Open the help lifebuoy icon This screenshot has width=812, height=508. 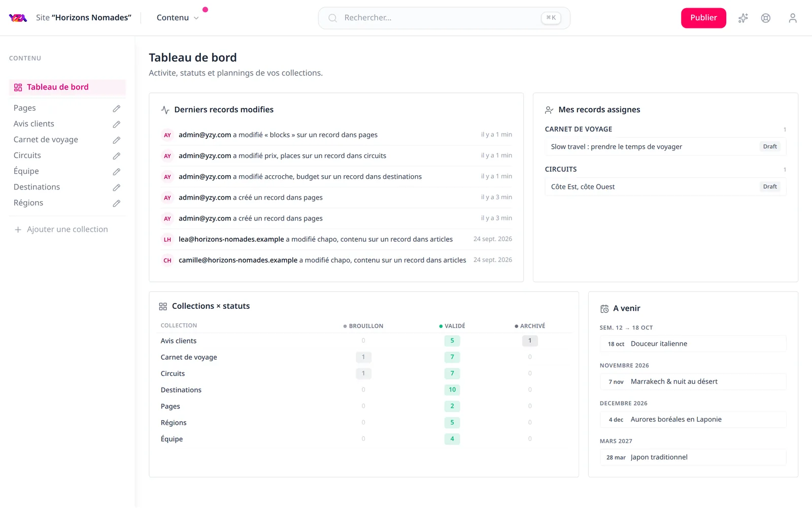click(x=766, y=18)
